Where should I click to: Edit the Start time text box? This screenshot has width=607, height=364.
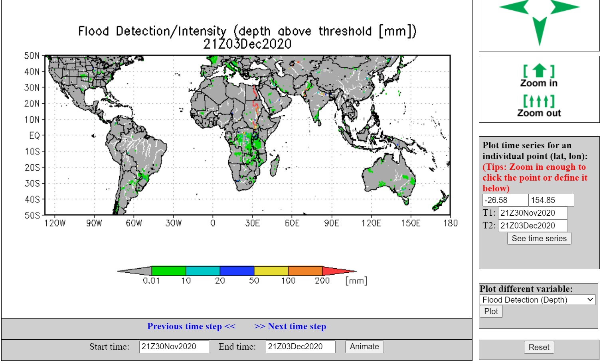[174, 346]
